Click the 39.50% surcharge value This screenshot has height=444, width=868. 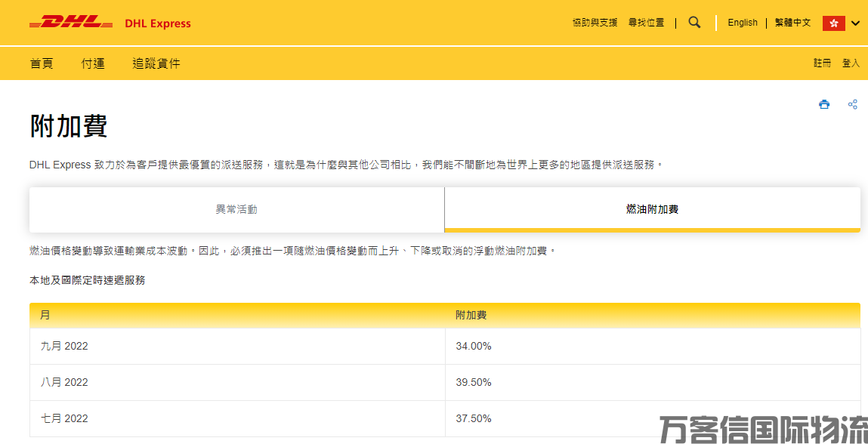(x=474, y=383)
